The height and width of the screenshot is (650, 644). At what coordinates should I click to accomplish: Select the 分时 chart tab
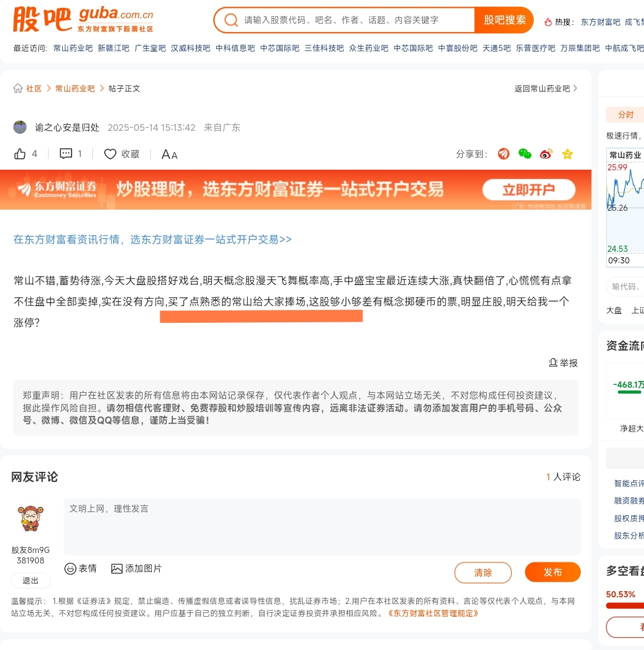(x=625, y=115)
